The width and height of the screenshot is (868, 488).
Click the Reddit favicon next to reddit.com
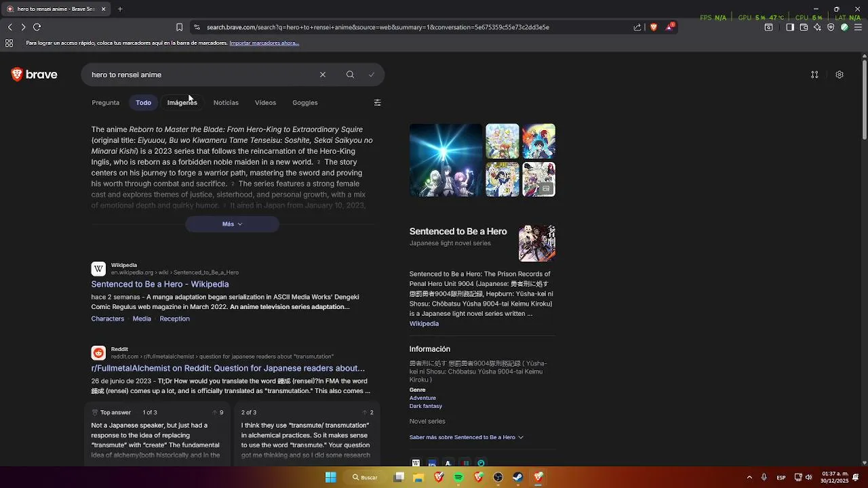(x=98, y=352)
